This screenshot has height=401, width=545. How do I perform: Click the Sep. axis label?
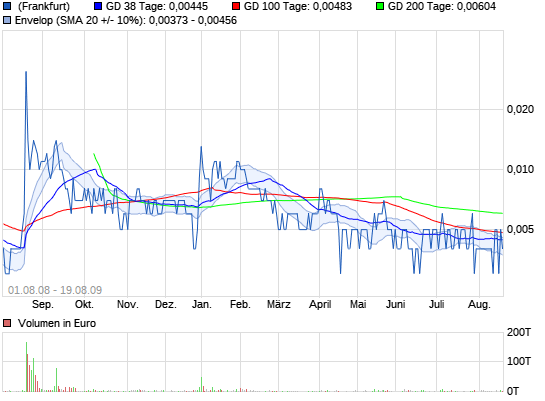pyautogui.click(x=43, y=304)
